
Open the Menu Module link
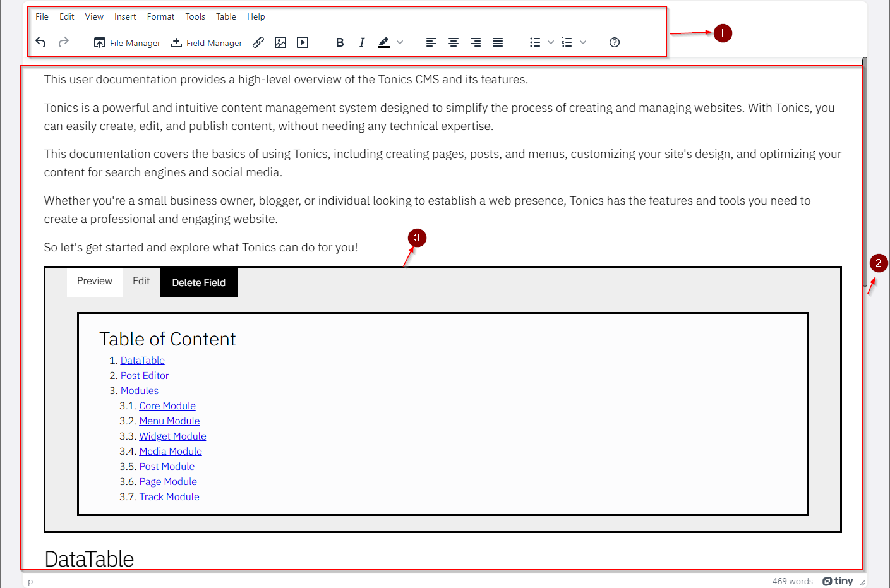(x=169, y=421)
